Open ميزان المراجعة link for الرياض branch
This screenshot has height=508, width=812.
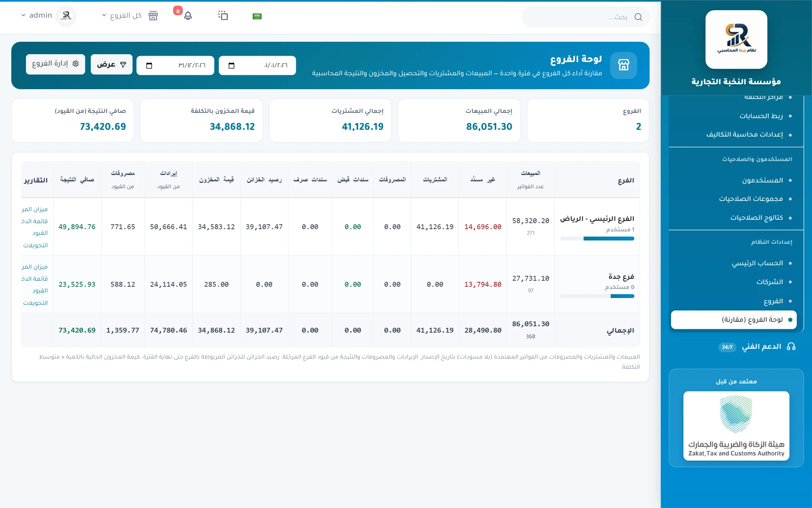point(35,209)
